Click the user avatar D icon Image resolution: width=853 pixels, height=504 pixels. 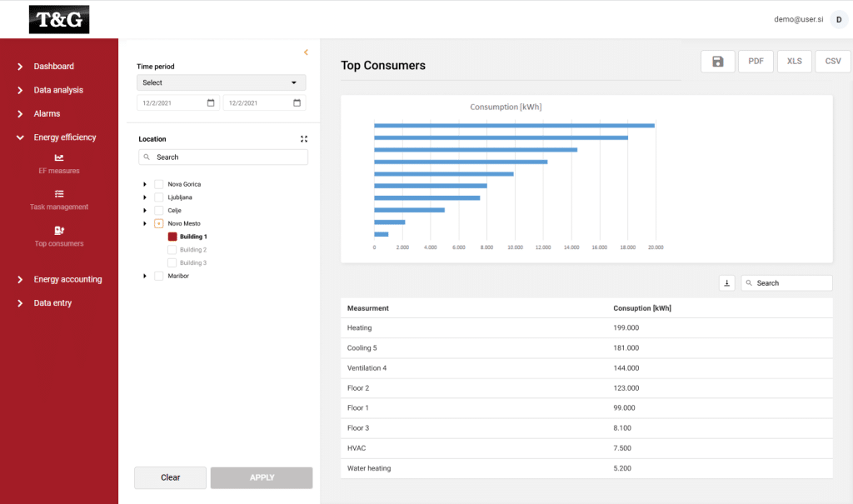pos(839,20)
